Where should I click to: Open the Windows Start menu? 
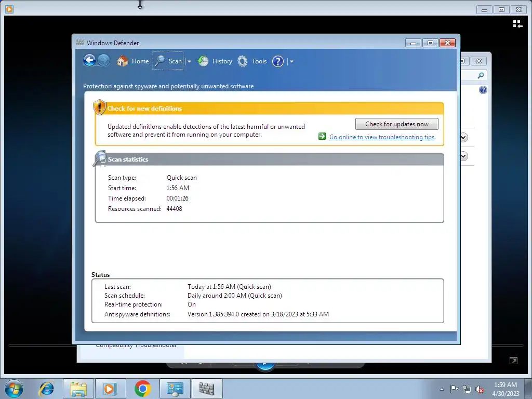(x=14, y=389)
